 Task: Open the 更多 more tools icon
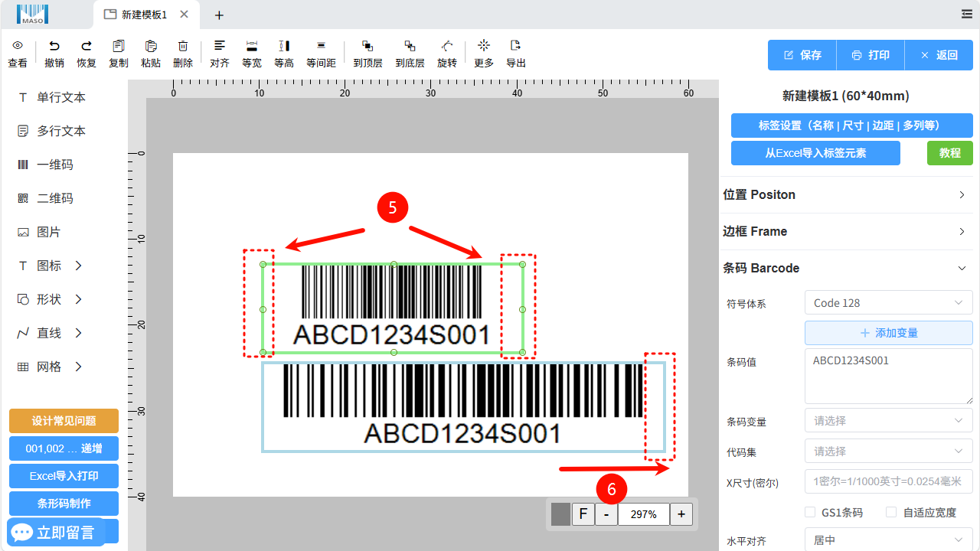(x=484, y=46)
